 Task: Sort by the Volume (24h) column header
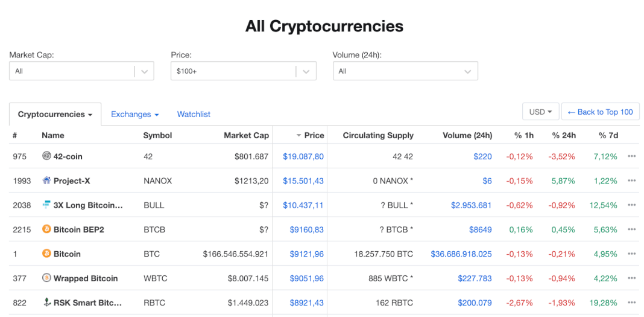tap(467, 135)
